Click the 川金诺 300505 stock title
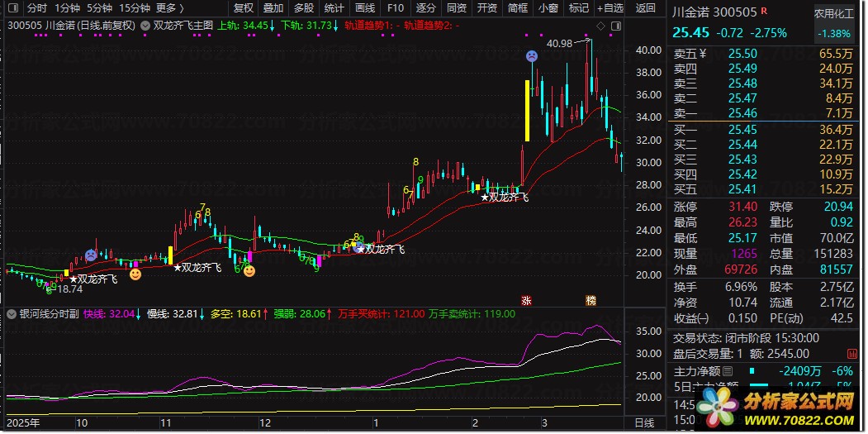 click(714, 12)
